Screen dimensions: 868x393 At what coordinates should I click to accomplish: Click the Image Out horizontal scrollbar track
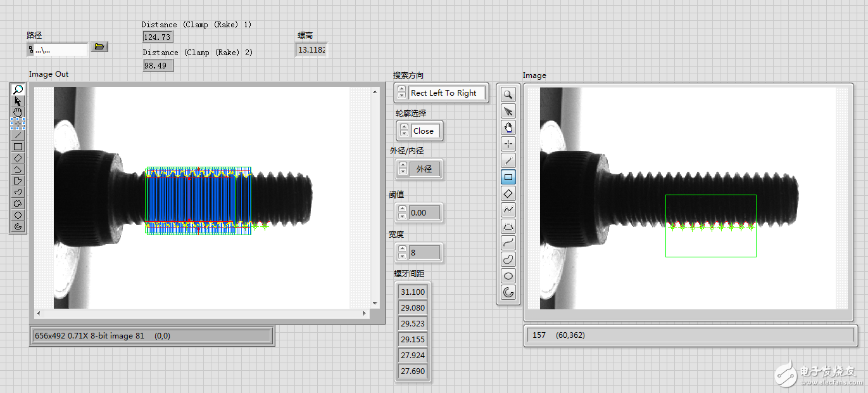coord(201,314)
